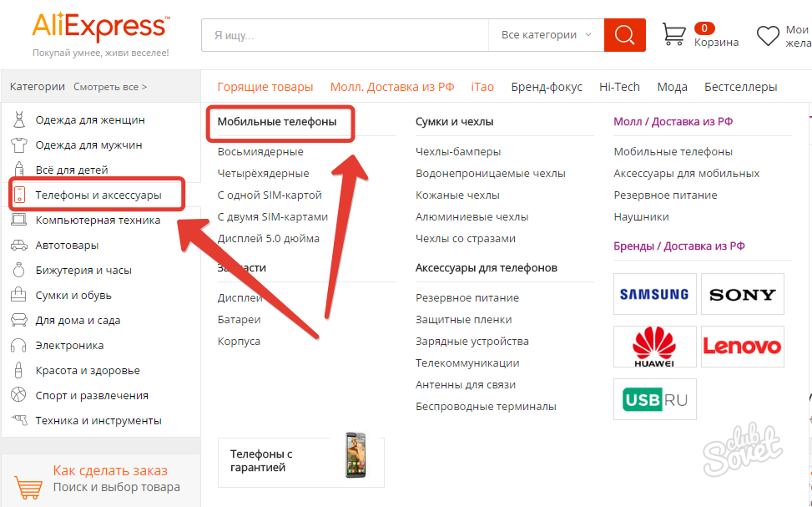Open the Горящие товары tab
Viewport: 812px width, 507px height.
point(265,87)
